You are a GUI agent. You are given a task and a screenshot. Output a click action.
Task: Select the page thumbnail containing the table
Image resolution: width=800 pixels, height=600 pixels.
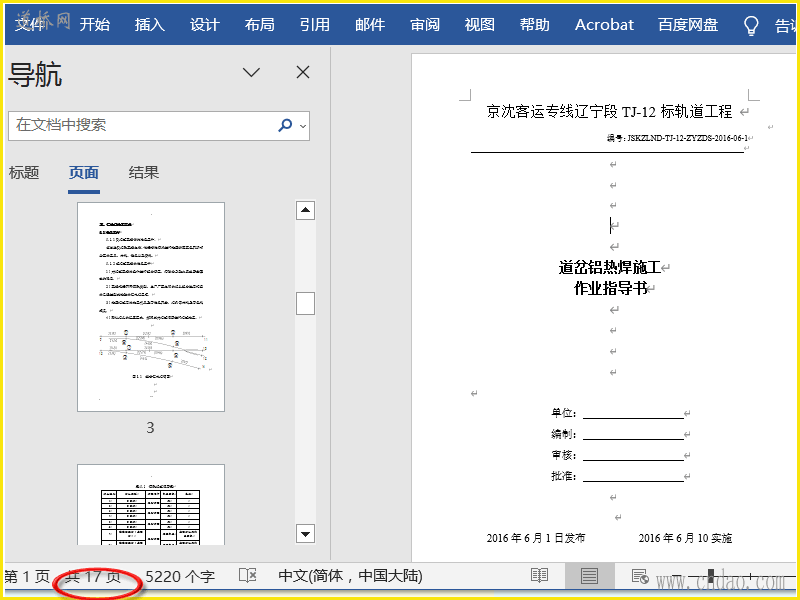tap(151, 505)
